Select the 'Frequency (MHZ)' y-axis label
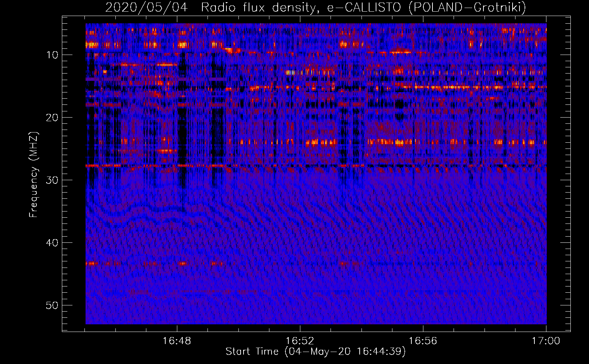This screenshot has width=589, height=364. click(x=33, y=175)
